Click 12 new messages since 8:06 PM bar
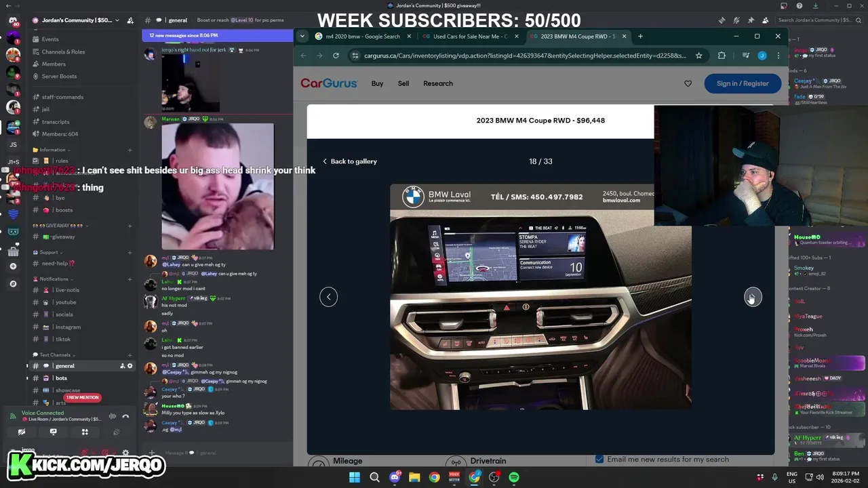 [217, 35]
